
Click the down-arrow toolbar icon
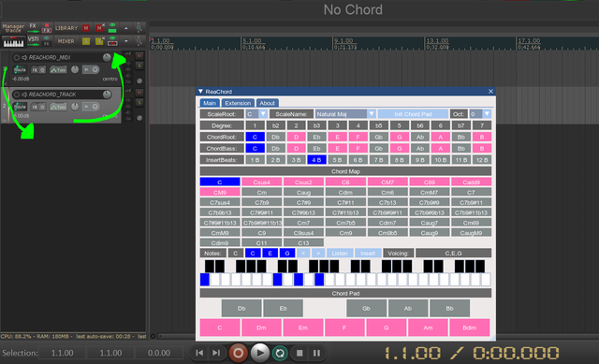click(x=126, y=41)
